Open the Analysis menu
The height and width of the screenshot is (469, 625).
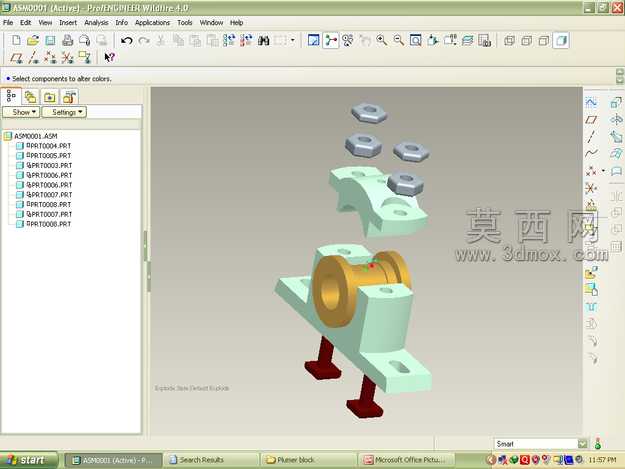(x=96, y=23)
